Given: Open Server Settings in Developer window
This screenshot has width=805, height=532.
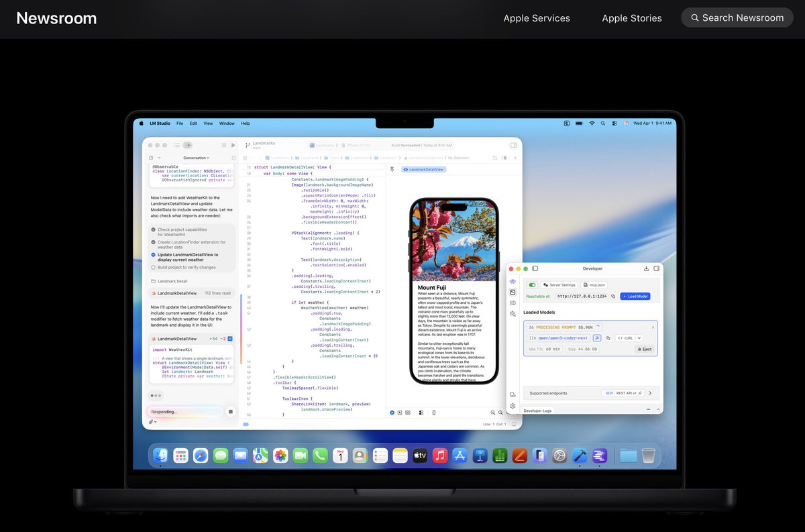Looking at the screenshot, I should 559,285.
